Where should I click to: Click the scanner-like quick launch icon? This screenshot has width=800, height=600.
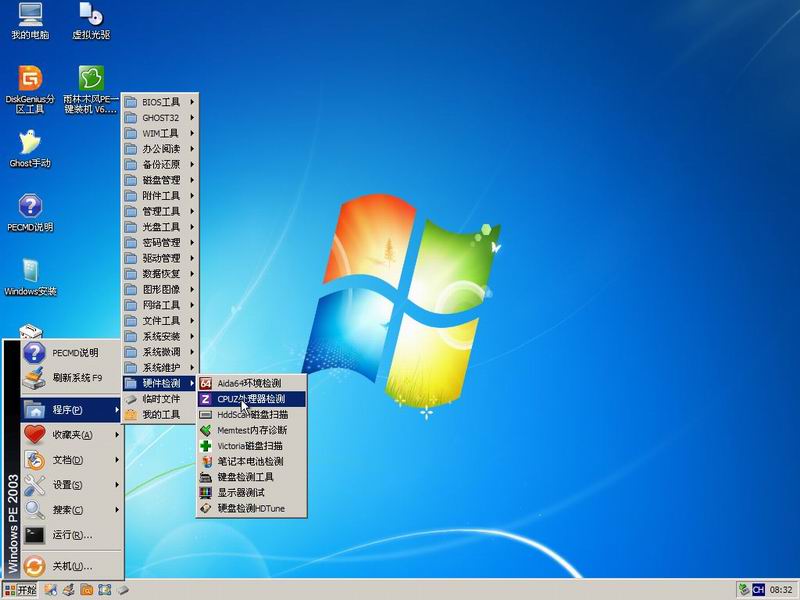coord(68,590)
